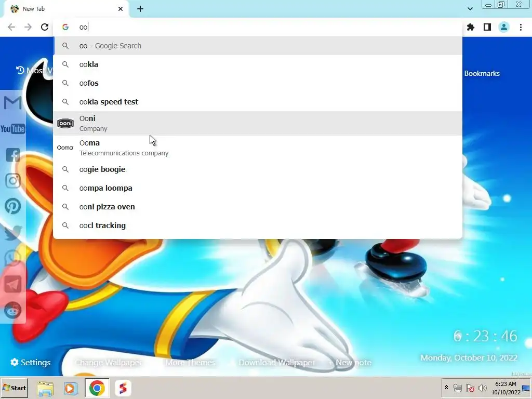Open the Windows Start menu
Image resolution: width=532 pixels, height=399 pixels.
[x=14, y=388]
